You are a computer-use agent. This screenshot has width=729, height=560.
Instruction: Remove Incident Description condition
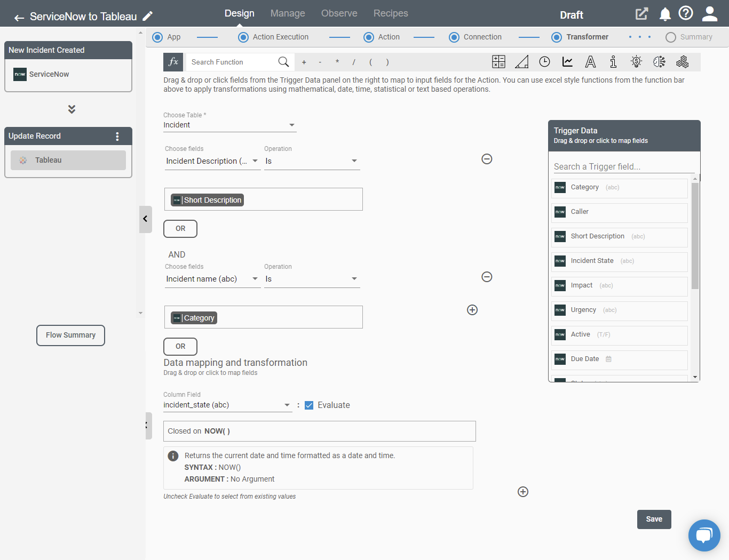(487, 159)
